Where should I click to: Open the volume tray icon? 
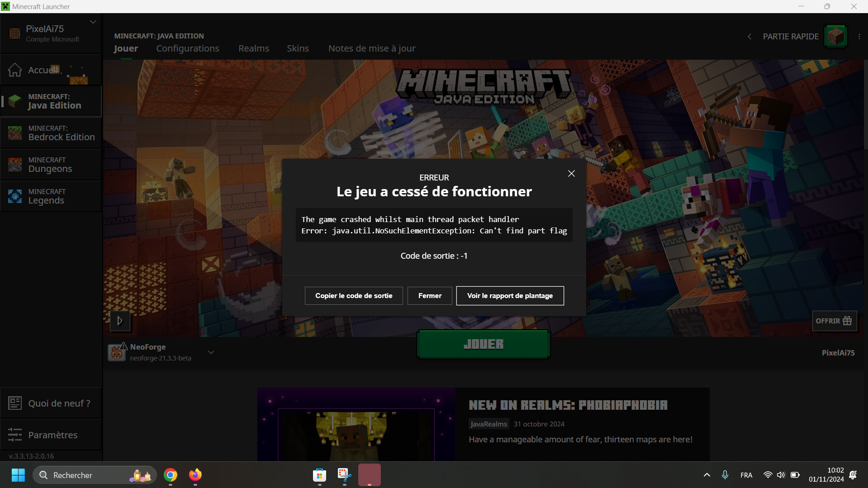click(781, 475)
